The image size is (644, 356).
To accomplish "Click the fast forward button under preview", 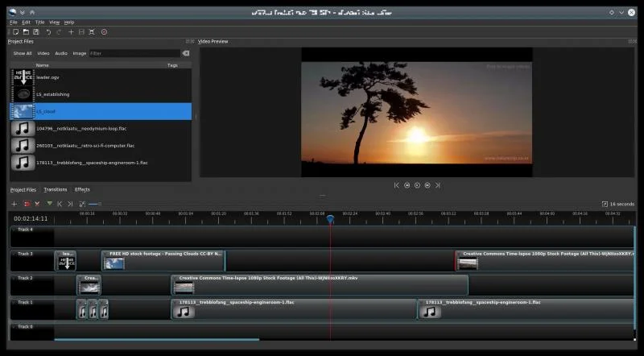I will (x=427, y=185).
